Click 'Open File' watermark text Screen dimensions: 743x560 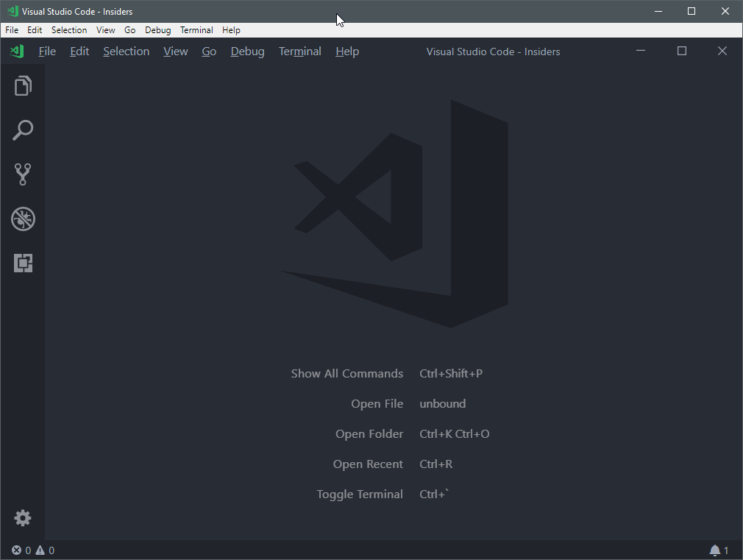pyautogui.click(x=377, y=403)
